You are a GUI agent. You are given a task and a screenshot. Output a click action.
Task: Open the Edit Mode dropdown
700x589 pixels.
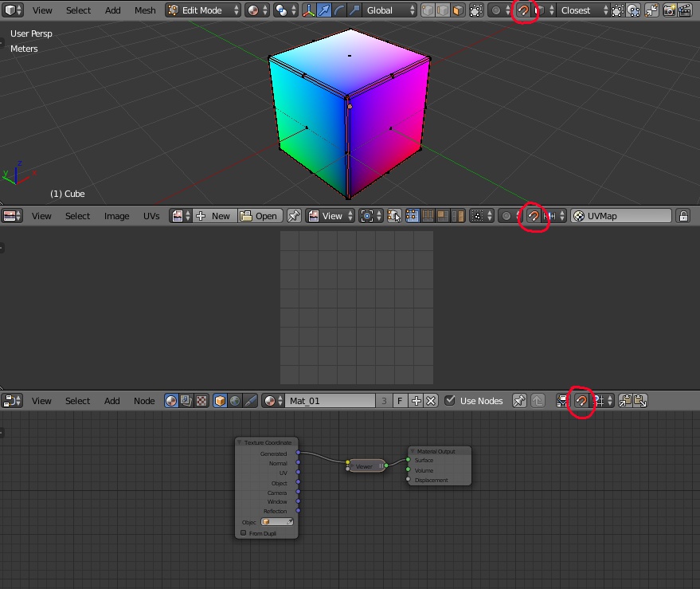[203, 10]
